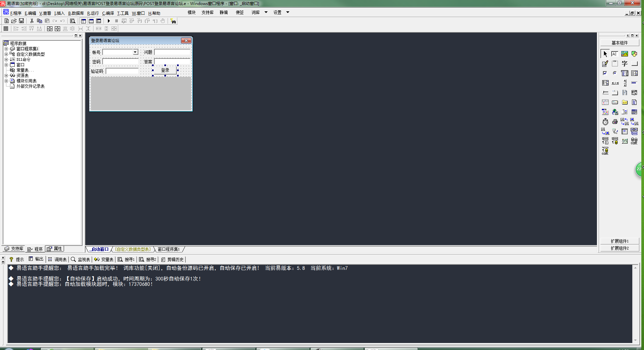This screenshot has width=644, height=350.
Task: Click the 密码 input field
Action: [x=121, y=61]
